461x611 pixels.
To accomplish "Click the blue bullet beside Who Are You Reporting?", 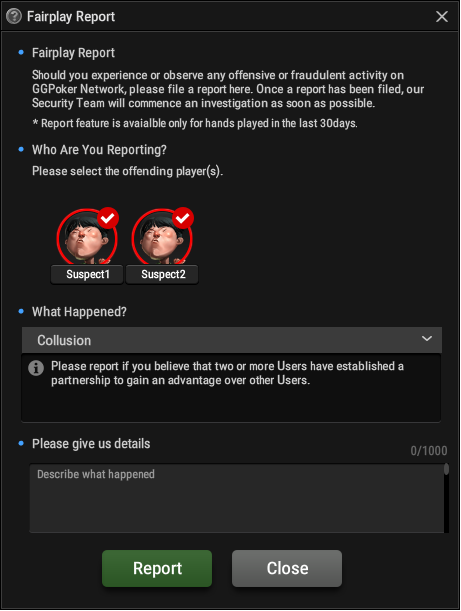I will pos(21,149).
